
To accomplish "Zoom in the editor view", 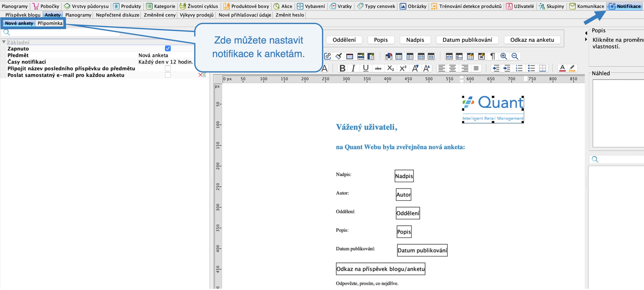I will [503, 56].
